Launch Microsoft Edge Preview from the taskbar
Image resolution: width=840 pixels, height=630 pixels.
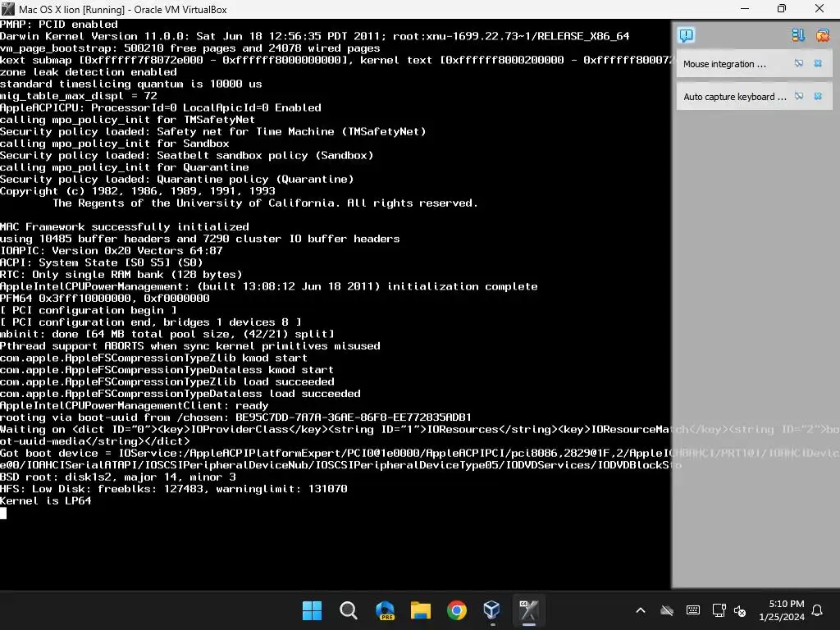[385, 610]
